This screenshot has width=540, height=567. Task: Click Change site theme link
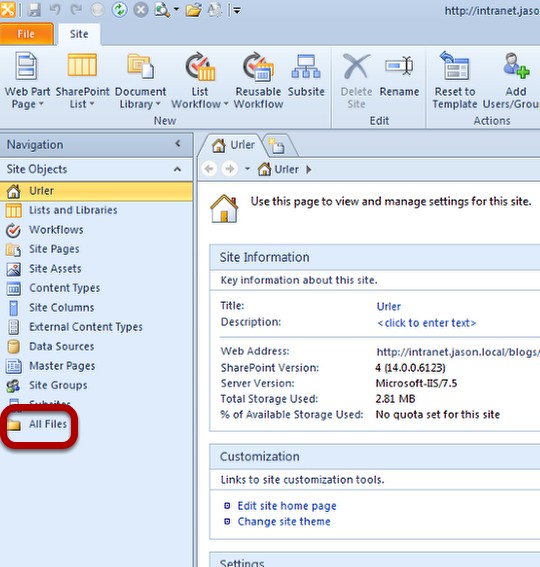tap(284, 521)
